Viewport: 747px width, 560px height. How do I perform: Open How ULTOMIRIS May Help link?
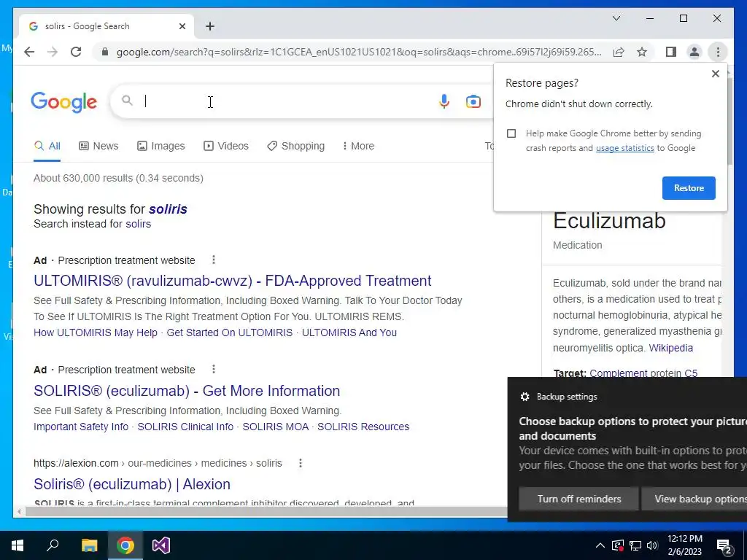click(x=96, y=332)
